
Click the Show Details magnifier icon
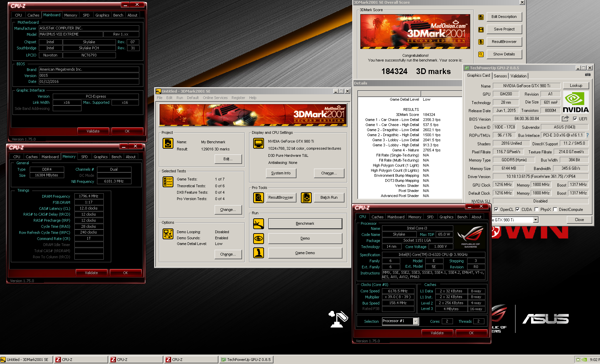point(481,54)
